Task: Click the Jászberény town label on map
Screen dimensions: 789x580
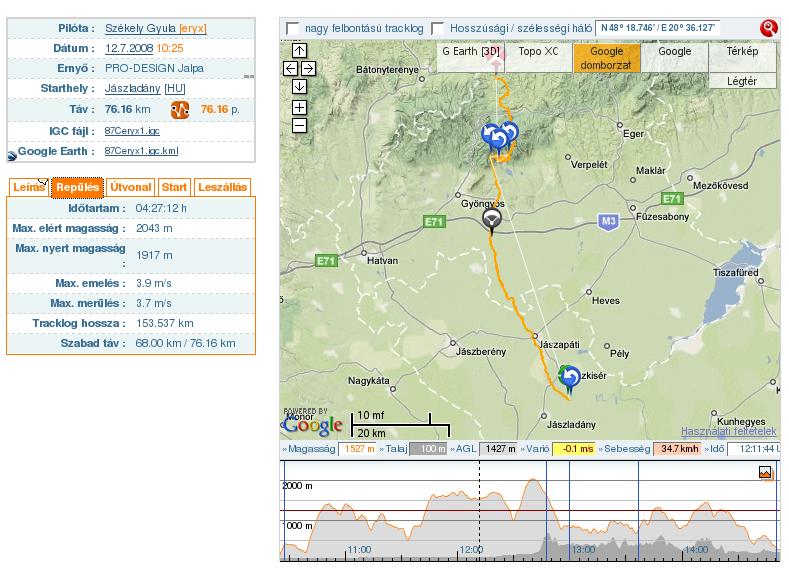Action: click(481, 352)
